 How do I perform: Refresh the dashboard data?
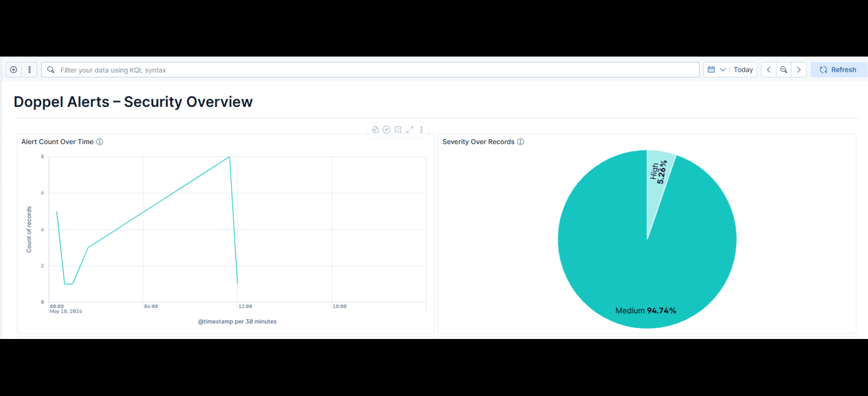click(x=839, y=70)
